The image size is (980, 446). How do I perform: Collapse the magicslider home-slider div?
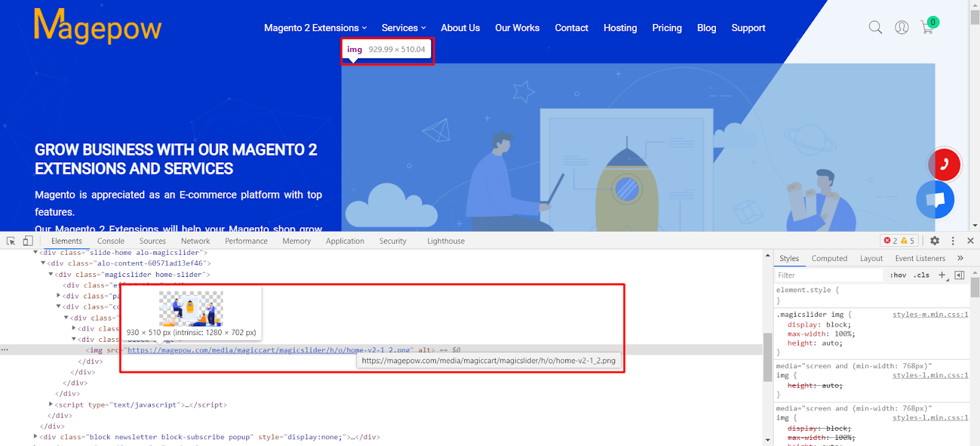tap(51, 274)
